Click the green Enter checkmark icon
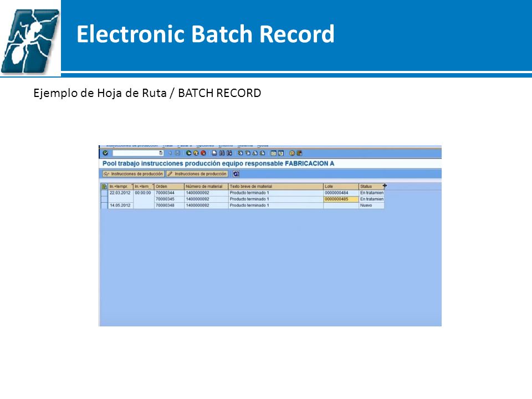 [105, 153]
